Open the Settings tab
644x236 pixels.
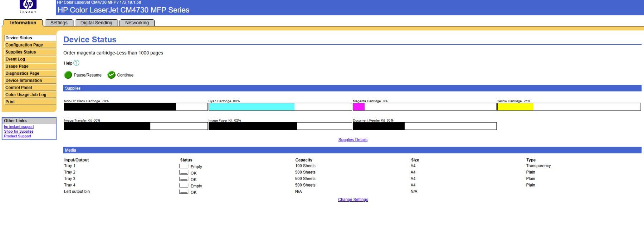(59, 23)
